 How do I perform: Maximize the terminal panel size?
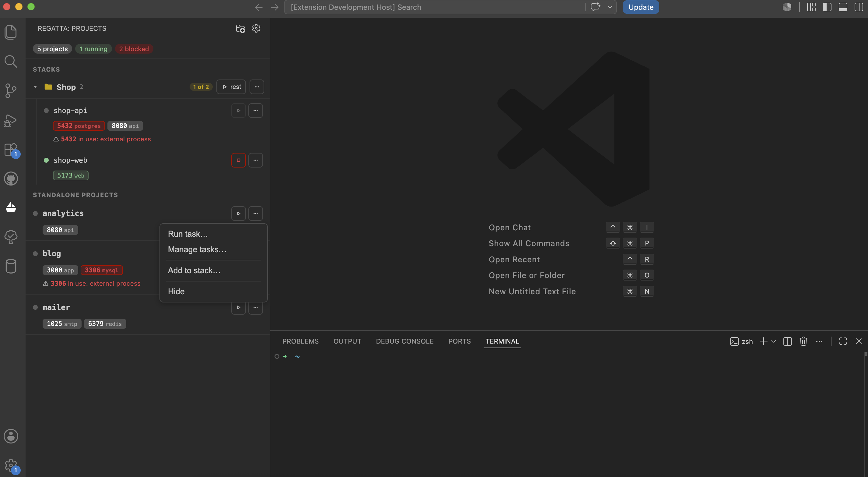[x=843, y=341]
